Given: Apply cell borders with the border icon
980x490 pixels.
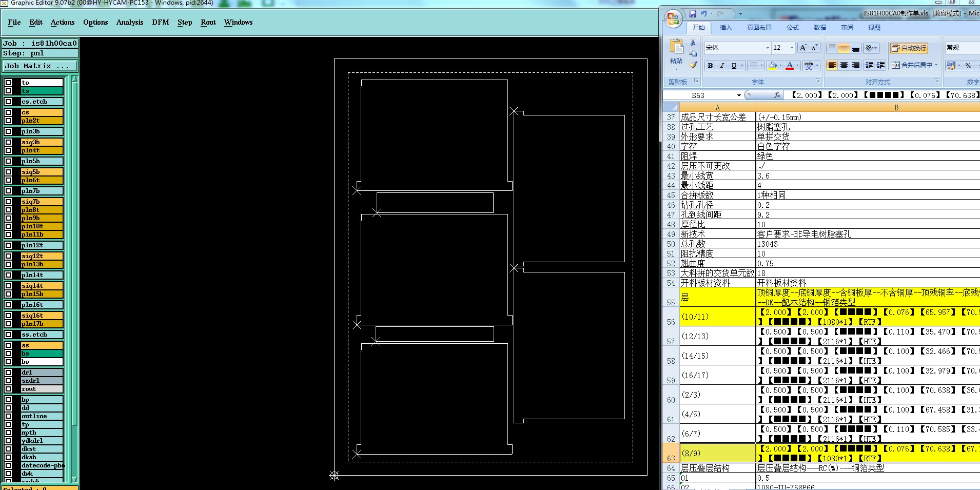Looking at the screenshot, I should tap(753, 66).
